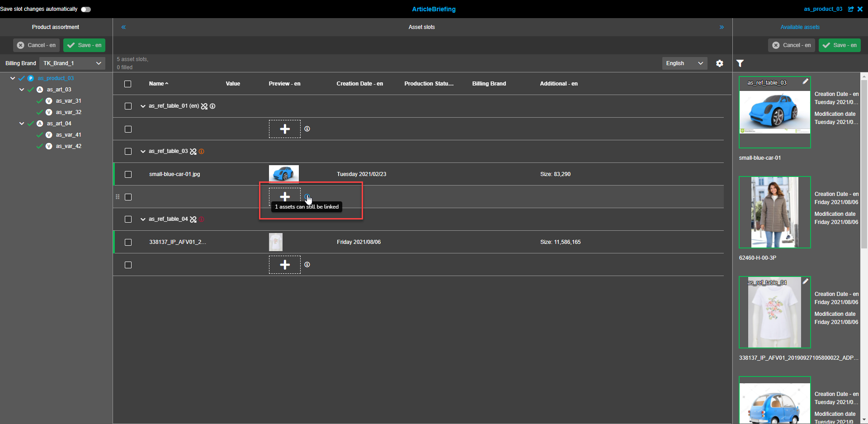Edit the as_ref_table_03 asset with pencil icon
The width and height of the screenshot is (868, 424).
pos(806,81)
